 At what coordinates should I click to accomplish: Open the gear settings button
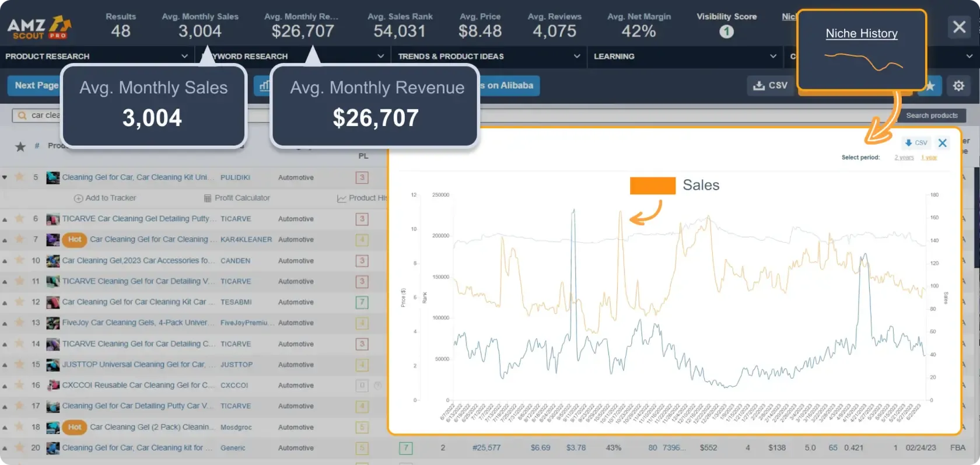coord(958,86)
